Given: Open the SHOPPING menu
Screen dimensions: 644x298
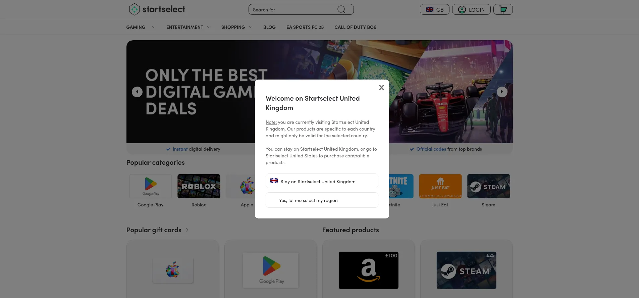Looking at the screenshot, I should (233, 27).
